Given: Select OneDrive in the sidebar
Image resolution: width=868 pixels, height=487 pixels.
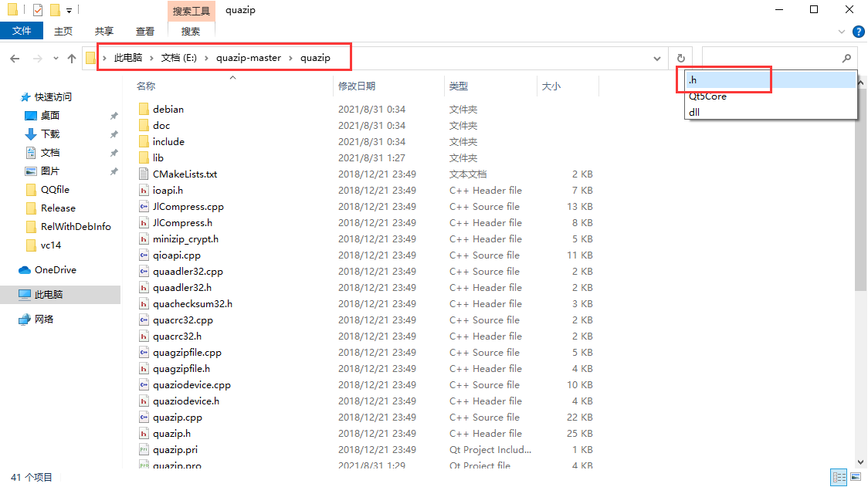Looking at the screenshot, I should click(x=56, y=269).
